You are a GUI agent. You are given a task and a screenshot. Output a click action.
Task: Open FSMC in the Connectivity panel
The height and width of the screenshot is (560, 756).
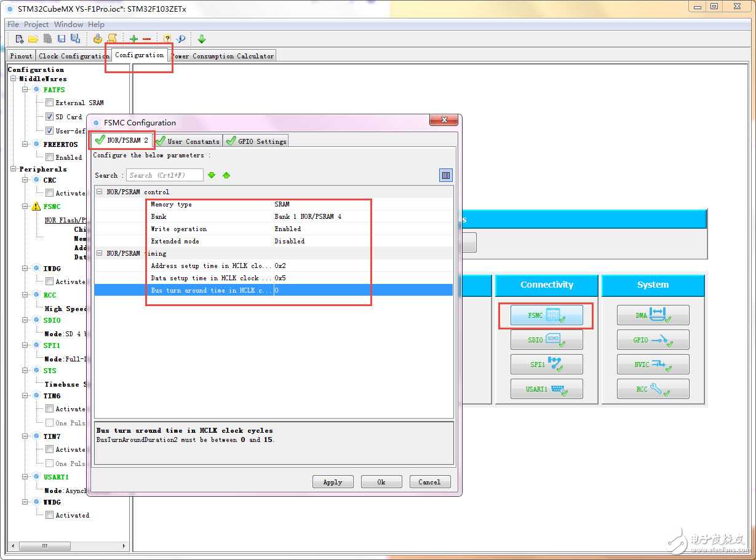546,315
